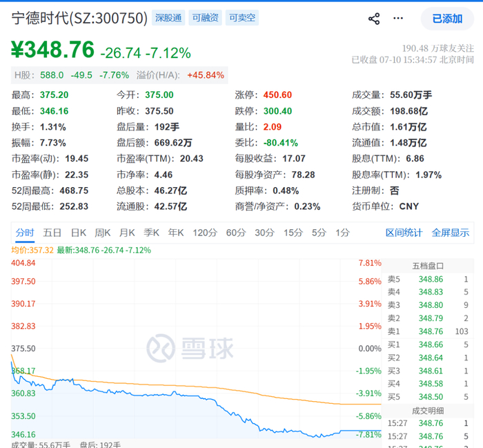This screenshot has width=483, height=448.
Task: Click the 卖1 row with volume 103
Action: click(x=428, y=331)
